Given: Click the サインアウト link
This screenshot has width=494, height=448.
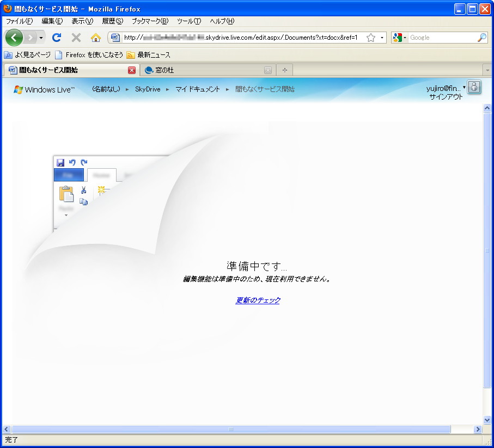Looking at the screenshot, I should click(x=448, y=96).
